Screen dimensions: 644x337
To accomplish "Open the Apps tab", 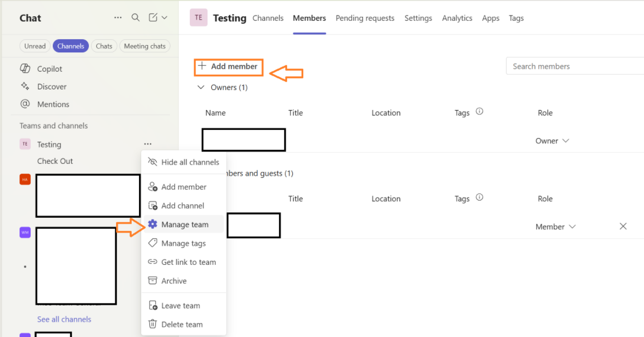I will (491, 18).
